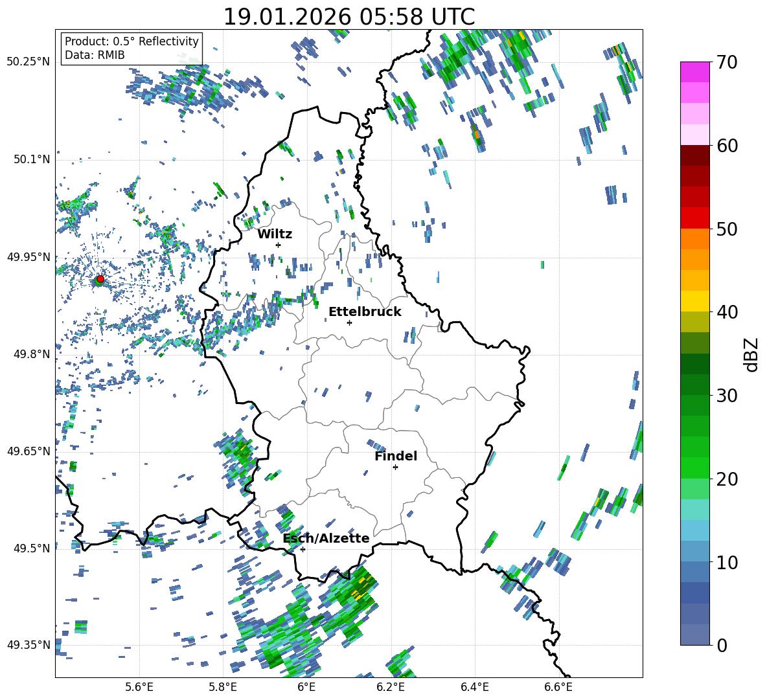
Task: Click the Wiltz city label
Action: point(275,234)
